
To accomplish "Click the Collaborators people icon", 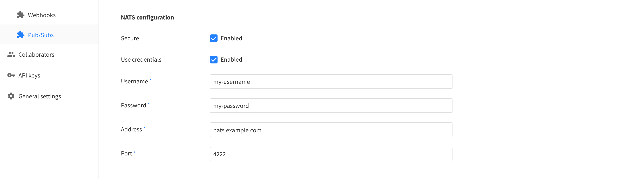I will pos(11,54).
